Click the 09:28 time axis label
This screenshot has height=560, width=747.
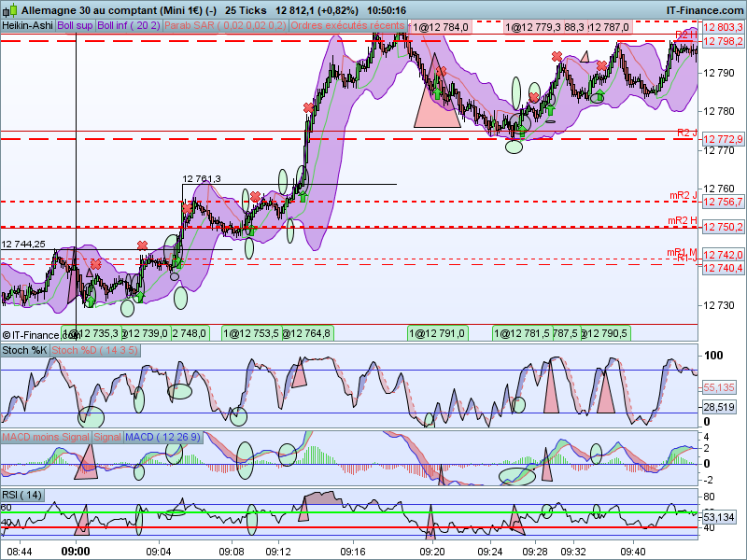pyautogui.click(x=534, y=552)
